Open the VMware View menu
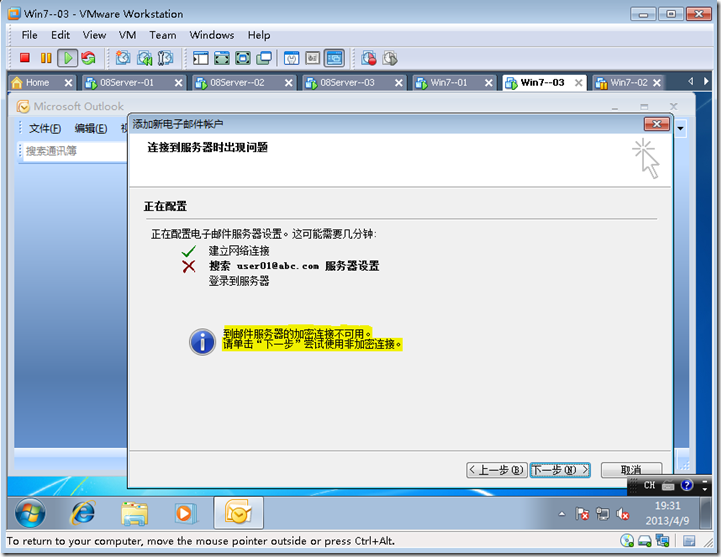721x557 pixels. click(x=94, y=35)
